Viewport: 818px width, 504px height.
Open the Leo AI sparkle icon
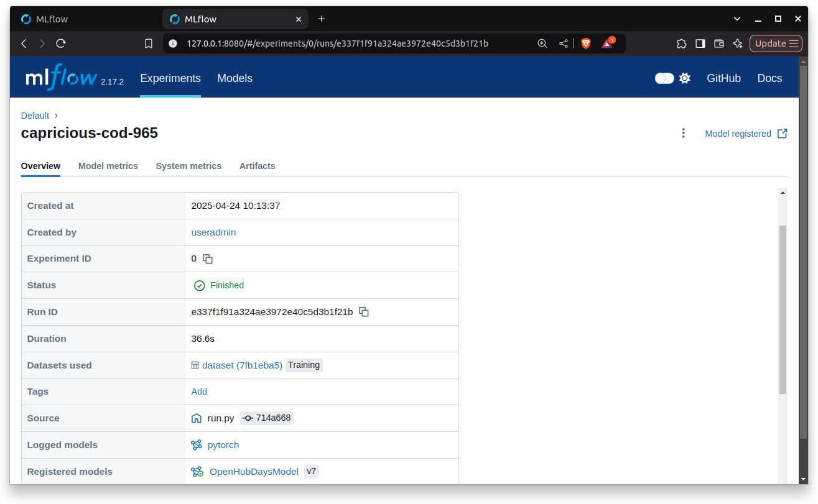coord(738,44)
